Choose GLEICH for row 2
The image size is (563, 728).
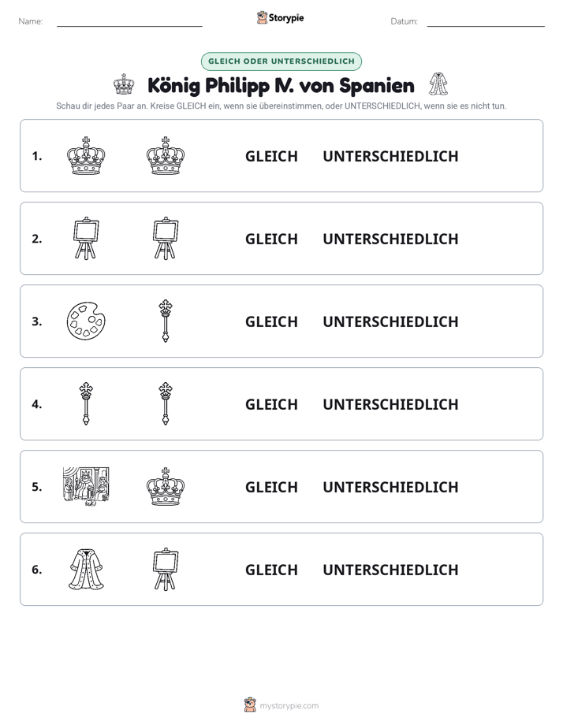click(x=271, y=239)
